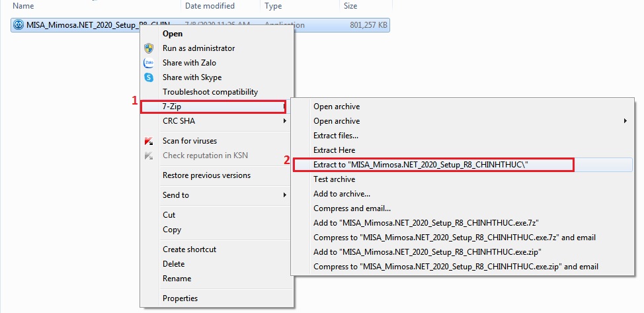Click the shield icon beside Run as administrator
The height and width of the screenshot is (313, 644).
coord(149,48)
